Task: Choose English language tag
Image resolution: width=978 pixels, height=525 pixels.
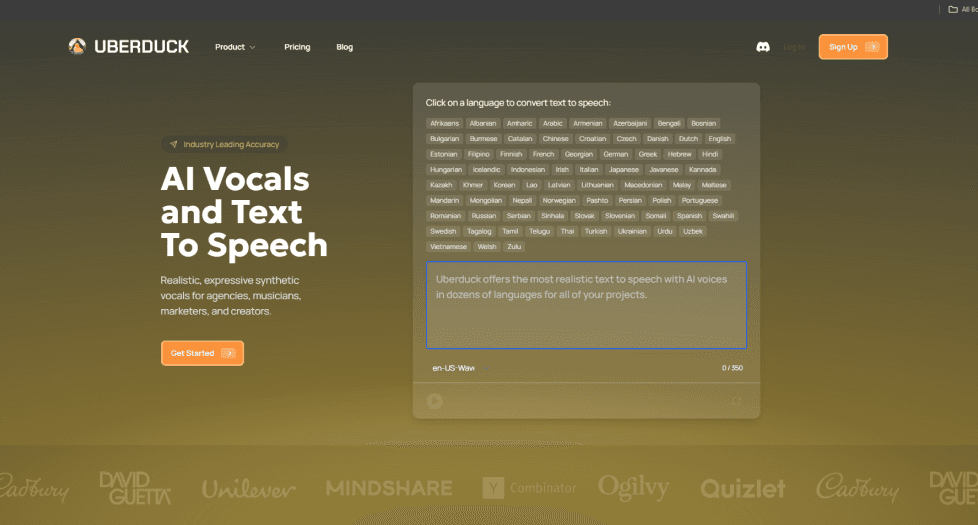Action: (720, 139)
